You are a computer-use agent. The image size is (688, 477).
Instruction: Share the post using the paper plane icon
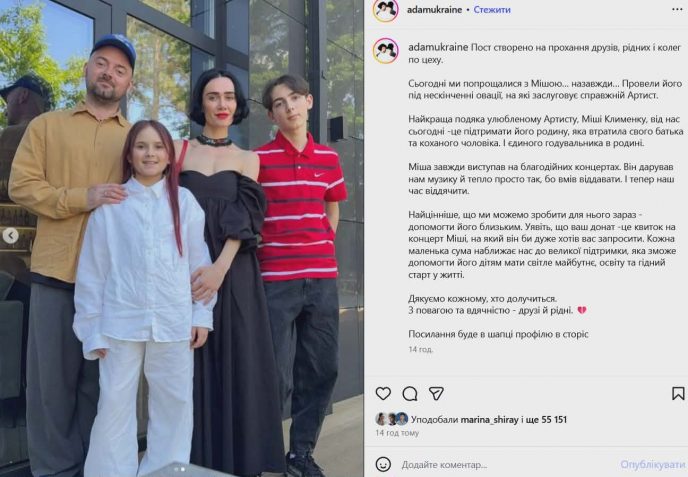coord(436,393)
